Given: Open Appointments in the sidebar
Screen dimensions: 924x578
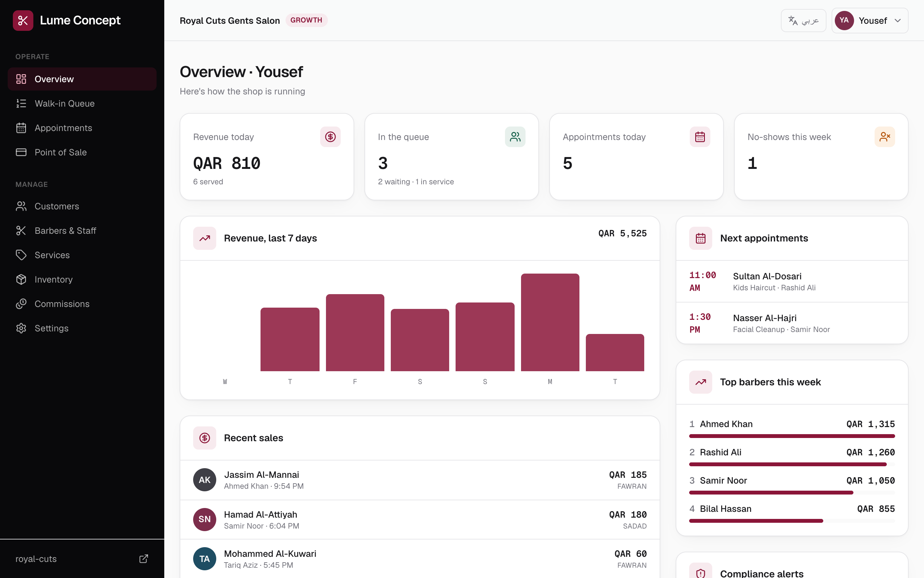Looking at the screenshot, I should tap(82, 128).
